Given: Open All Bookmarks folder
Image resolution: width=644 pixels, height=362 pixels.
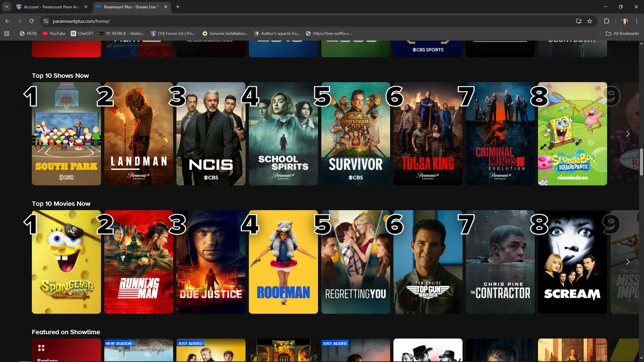Looking at the screenshot, I should pos(622,34).
